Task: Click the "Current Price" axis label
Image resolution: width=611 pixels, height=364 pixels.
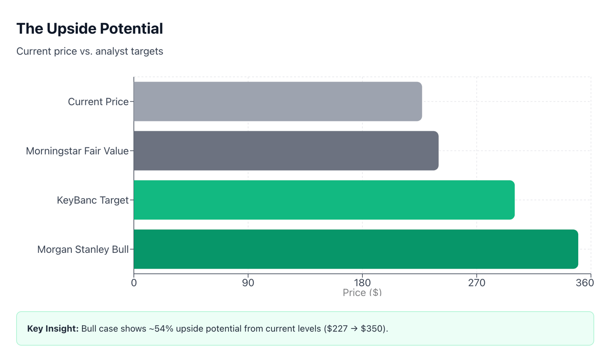Action: coord(98,102)
